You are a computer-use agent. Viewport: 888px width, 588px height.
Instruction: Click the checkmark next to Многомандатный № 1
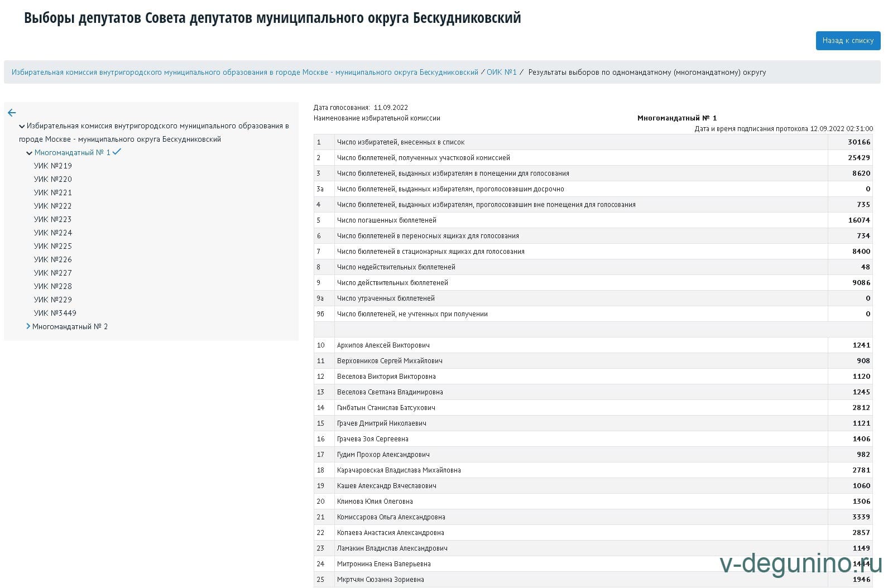(x=117, y=152)
